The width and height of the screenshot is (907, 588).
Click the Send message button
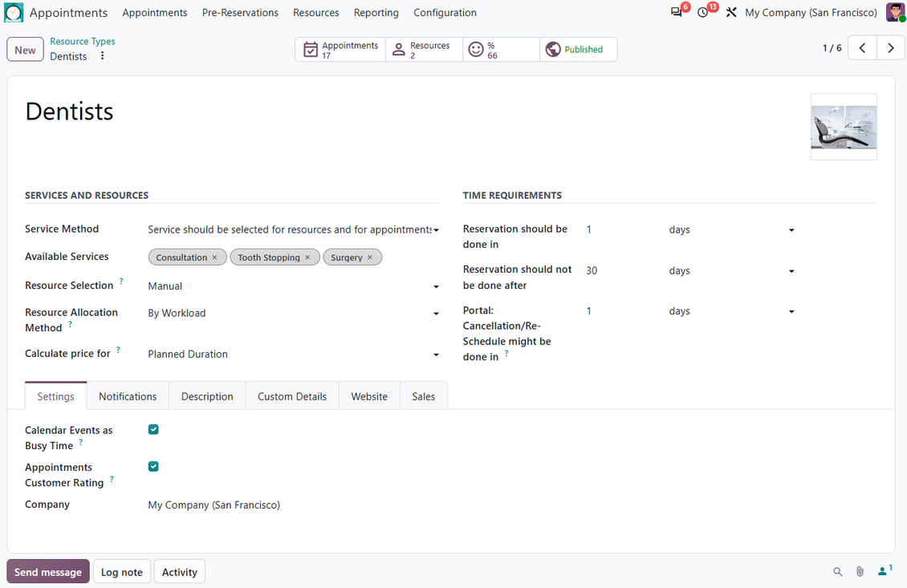[48, 572]
